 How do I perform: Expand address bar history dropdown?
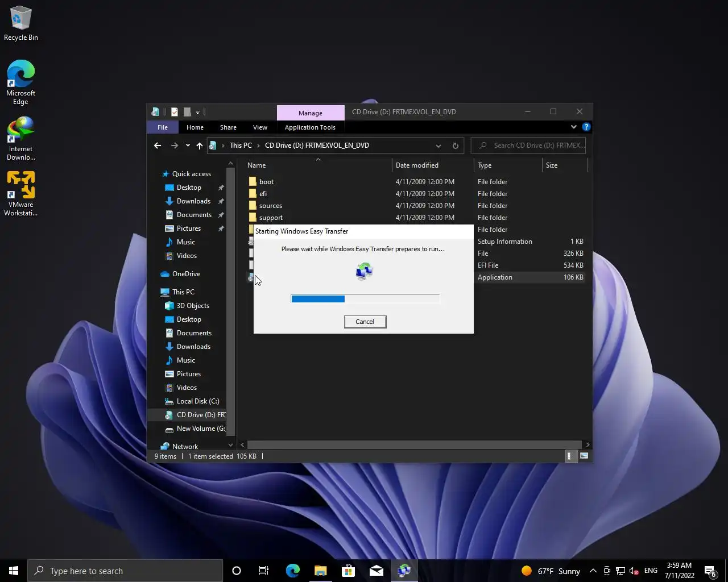439,145
